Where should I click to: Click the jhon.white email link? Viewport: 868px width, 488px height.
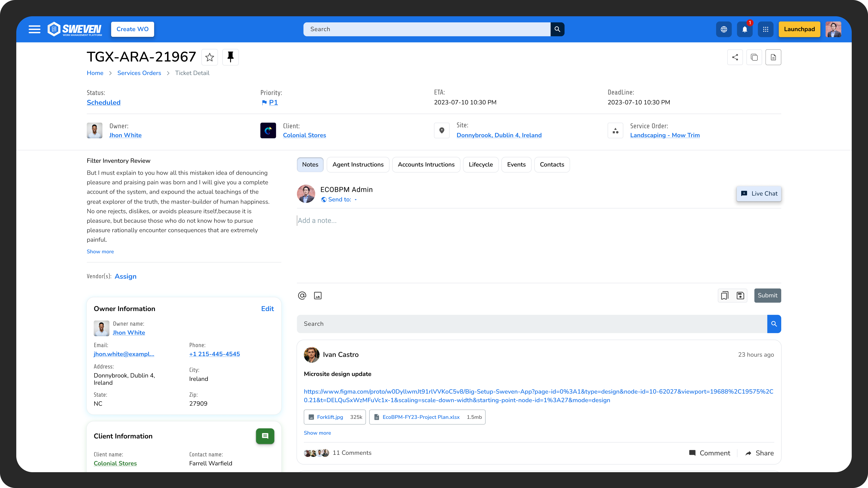click(x=124, y=354)
